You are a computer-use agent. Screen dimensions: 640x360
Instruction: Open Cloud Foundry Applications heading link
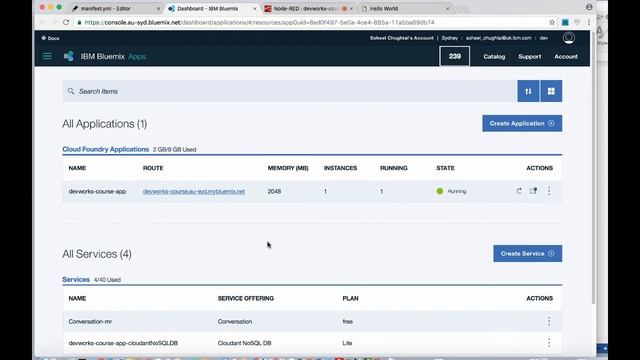click(105, 149)
